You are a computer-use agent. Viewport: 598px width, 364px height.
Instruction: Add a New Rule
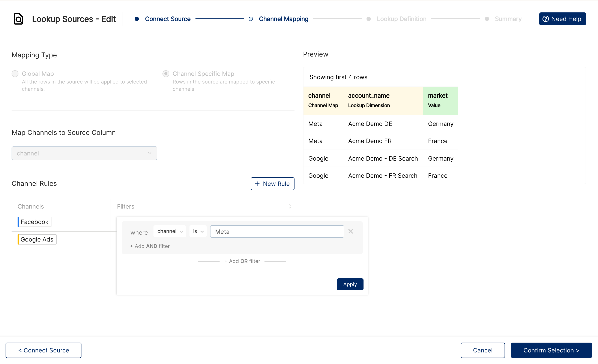272,184
